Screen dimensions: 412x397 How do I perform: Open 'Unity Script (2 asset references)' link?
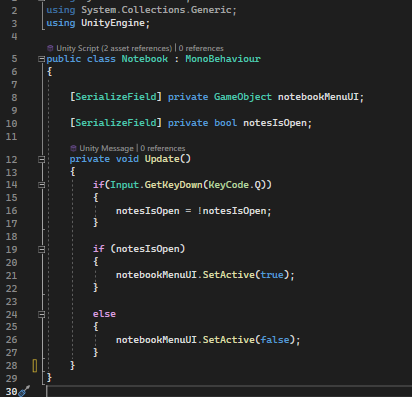point(114,48)
